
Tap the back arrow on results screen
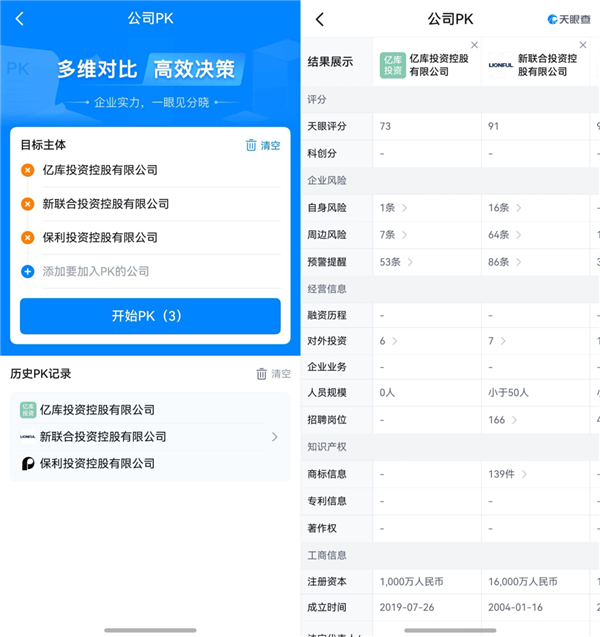click(320, 19)
